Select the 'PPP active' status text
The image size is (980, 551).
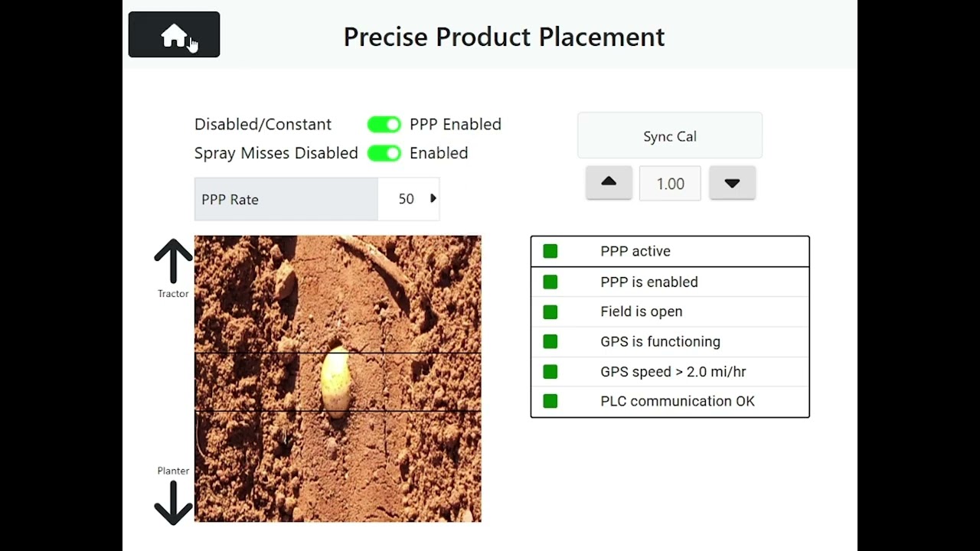click(635, 251)
